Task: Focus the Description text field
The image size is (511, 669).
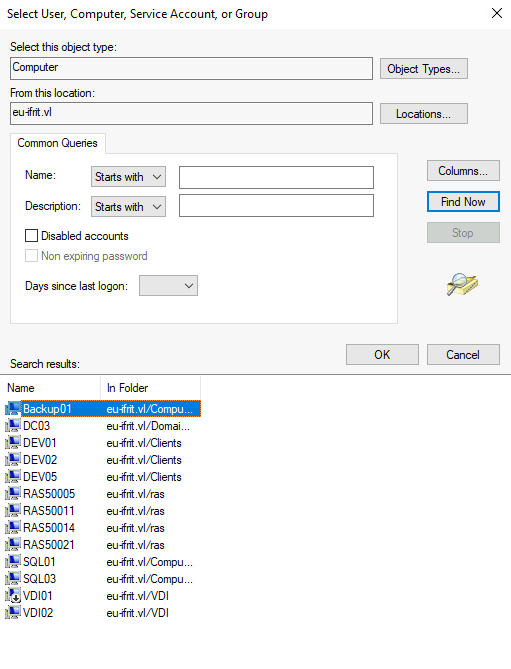Action: (x=276, y=206)
